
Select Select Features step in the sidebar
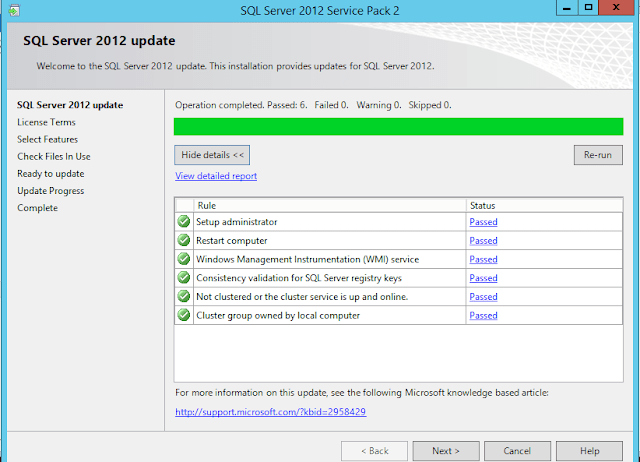(47, 139)
